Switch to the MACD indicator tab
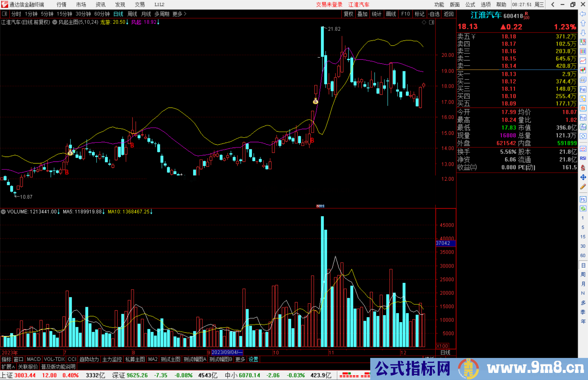The image size is (588, 380). (33, 359)
